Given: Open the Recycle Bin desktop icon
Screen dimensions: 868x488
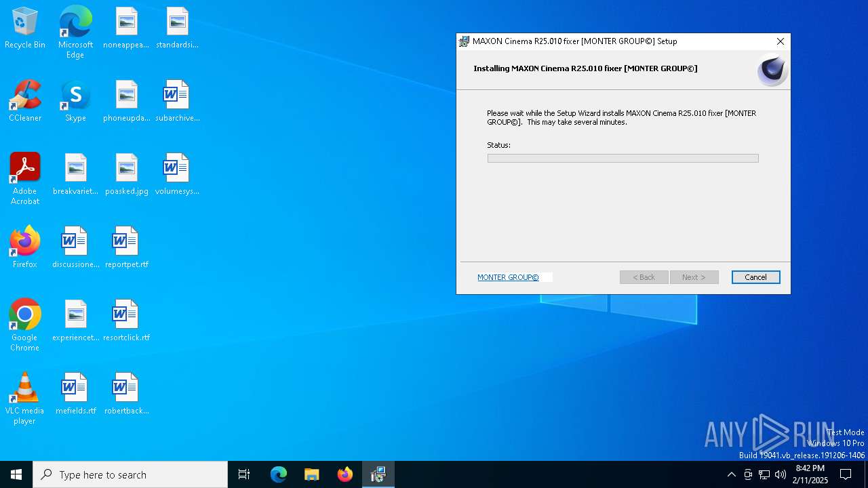Looking at the screenshot, I should 25,28.
